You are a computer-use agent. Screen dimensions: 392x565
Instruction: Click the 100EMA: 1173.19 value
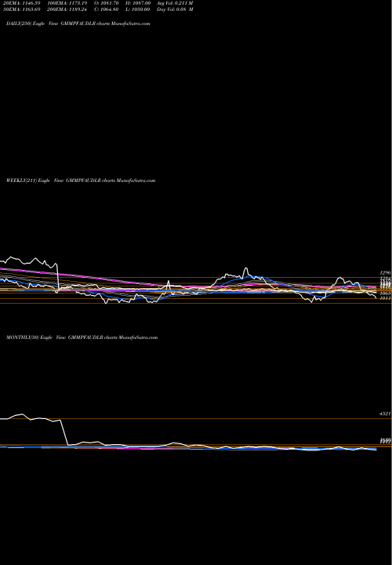coord(67,3)
